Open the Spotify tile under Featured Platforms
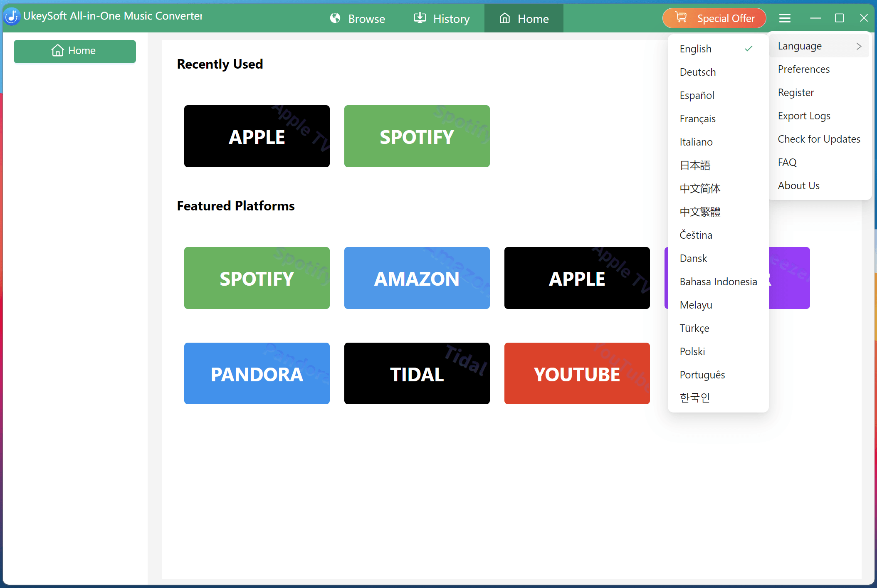877x588 pixels. [x=257, y=278]
